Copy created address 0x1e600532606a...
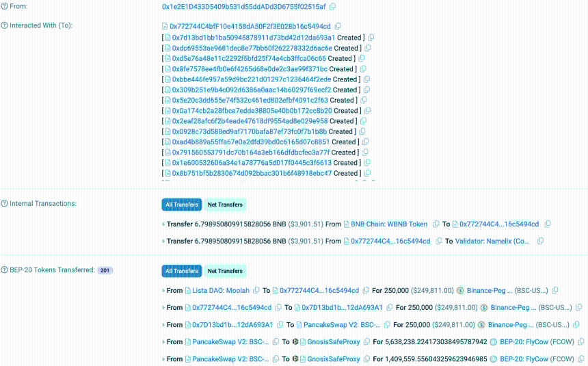 pyautogui.click(x=367, y=163)
